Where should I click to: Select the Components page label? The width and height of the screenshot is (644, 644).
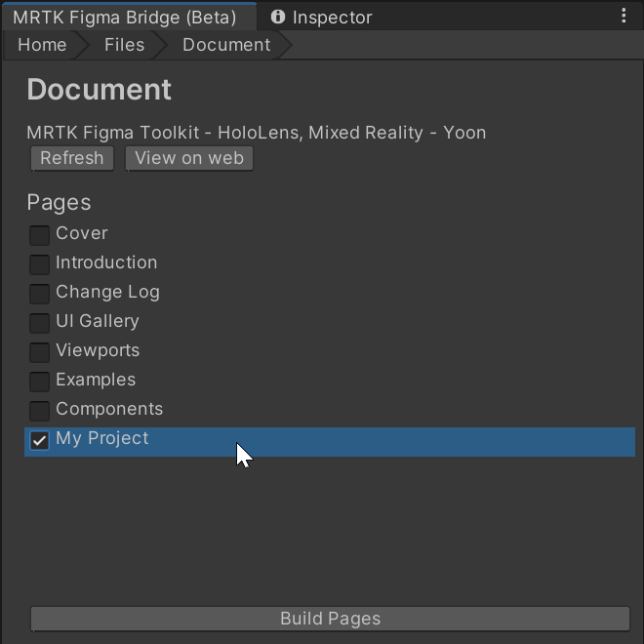tap(109, 409)
